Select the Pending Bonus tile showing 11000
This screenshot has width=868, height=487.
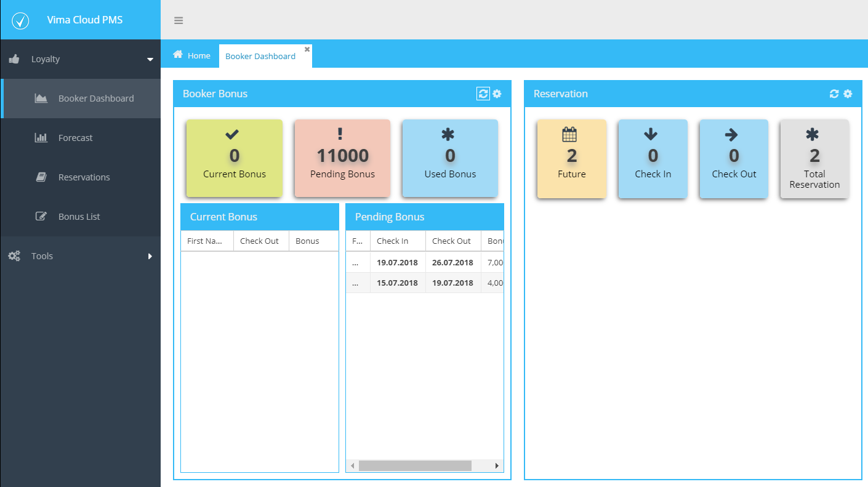[x=342, y=158]
